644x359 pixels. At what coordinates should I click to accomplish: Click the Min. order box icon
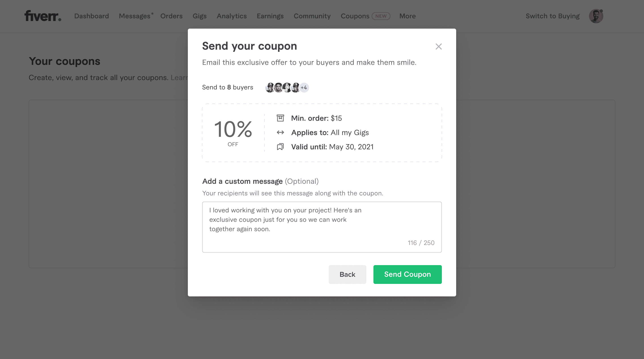[280, 118]
